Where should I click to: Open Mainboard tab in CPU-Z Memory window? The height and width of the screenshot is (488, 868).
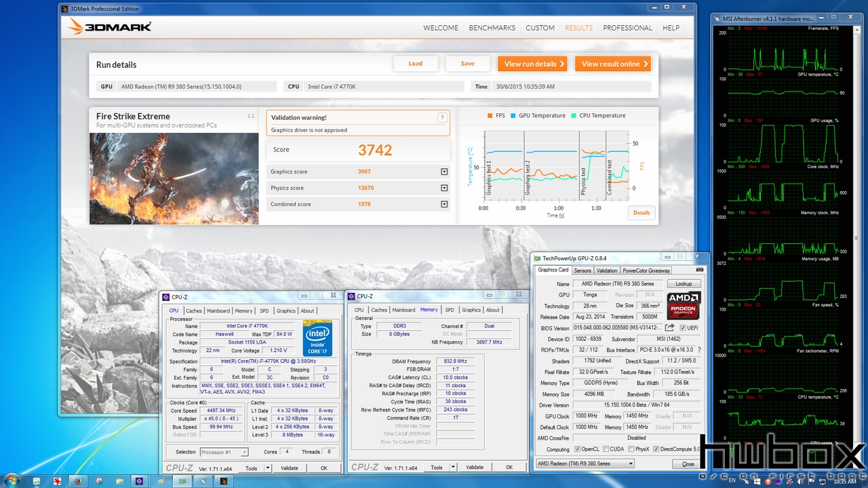click(x=403, y=310)
